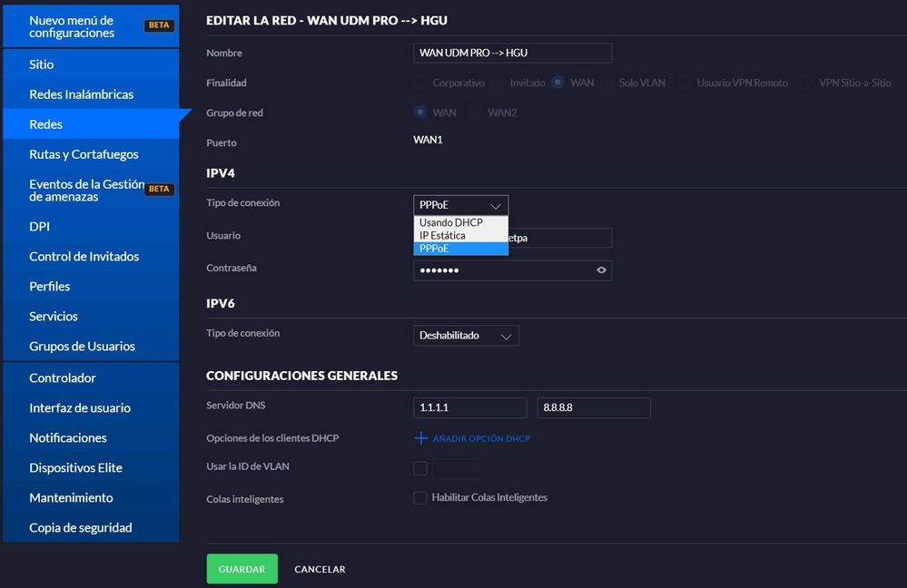The height and width of the screenshot is (588, 907).
Task: Pick Usando DHCP from the list
Action: click(451, 223)
